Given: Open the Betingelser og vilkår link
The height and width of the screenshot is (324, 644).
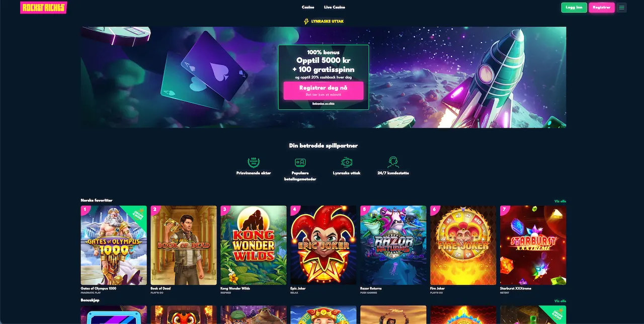Looking at the screenshot, I should pos(324,104).
